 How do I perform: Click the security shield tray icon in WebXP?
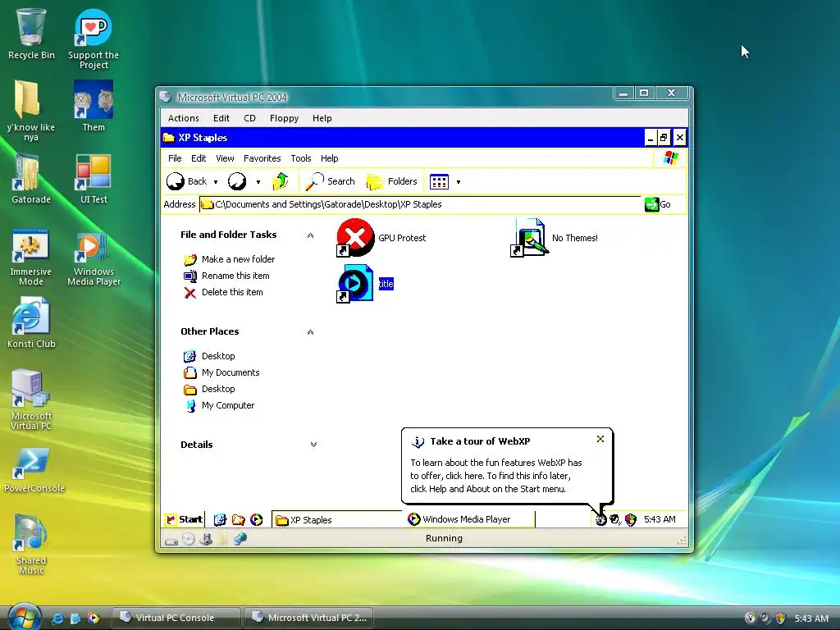tap(631, 519)
